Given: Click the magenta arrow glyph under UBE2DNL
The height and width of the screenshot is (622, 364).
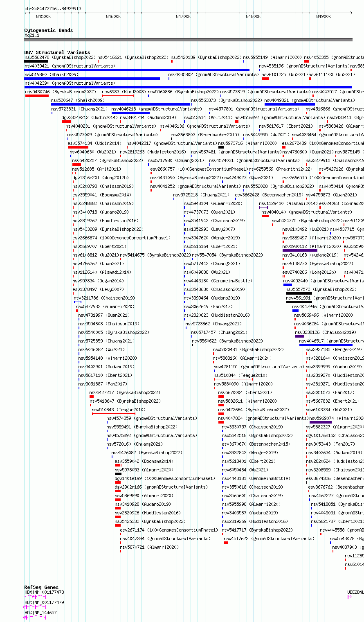Looking at the screenshot, I should pos(349,597).
